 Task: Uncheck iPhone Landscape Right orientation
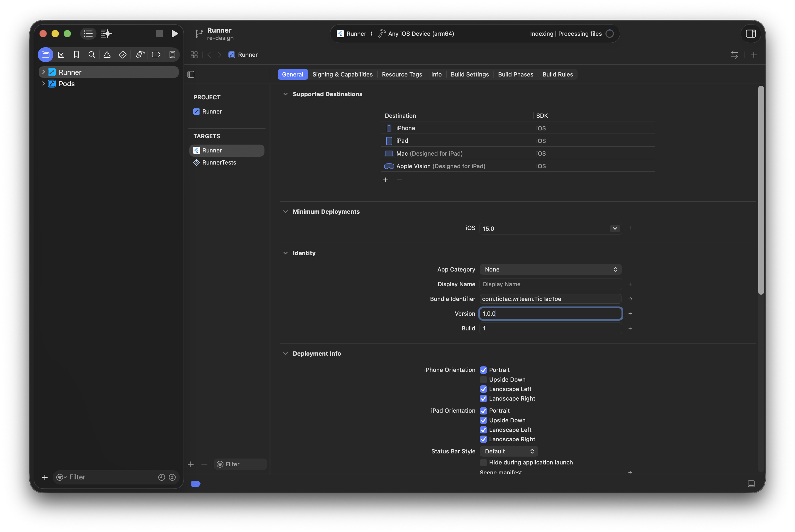click(x=483, y=398)
